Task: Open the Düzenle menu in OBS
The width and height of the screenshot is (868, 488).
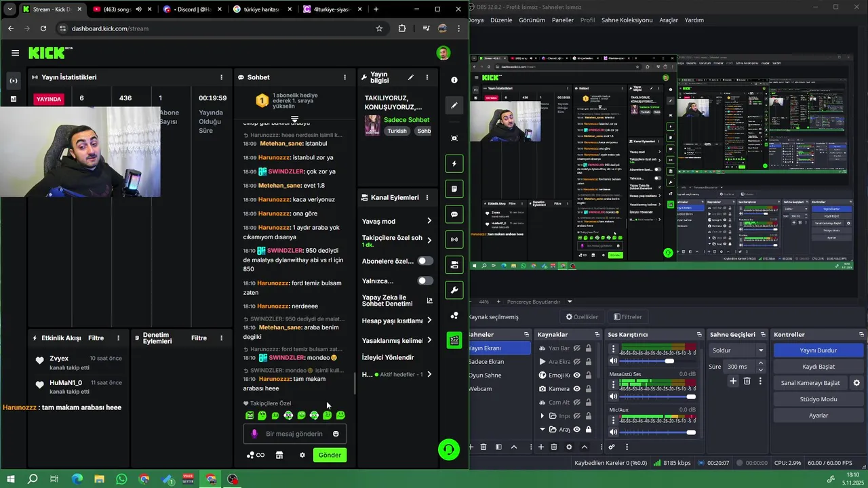Action: click(501, 20)
